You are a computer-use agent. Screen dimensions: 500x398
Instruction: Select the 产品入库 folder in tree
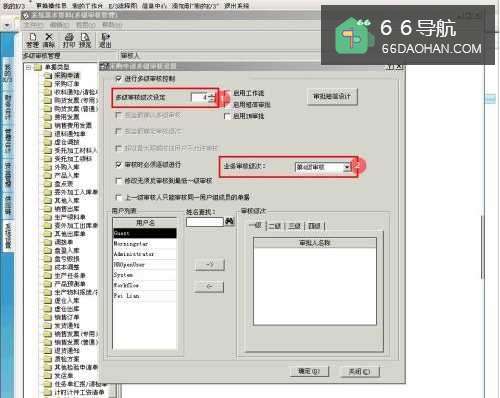pyautogui.click(x=67, y=175)
